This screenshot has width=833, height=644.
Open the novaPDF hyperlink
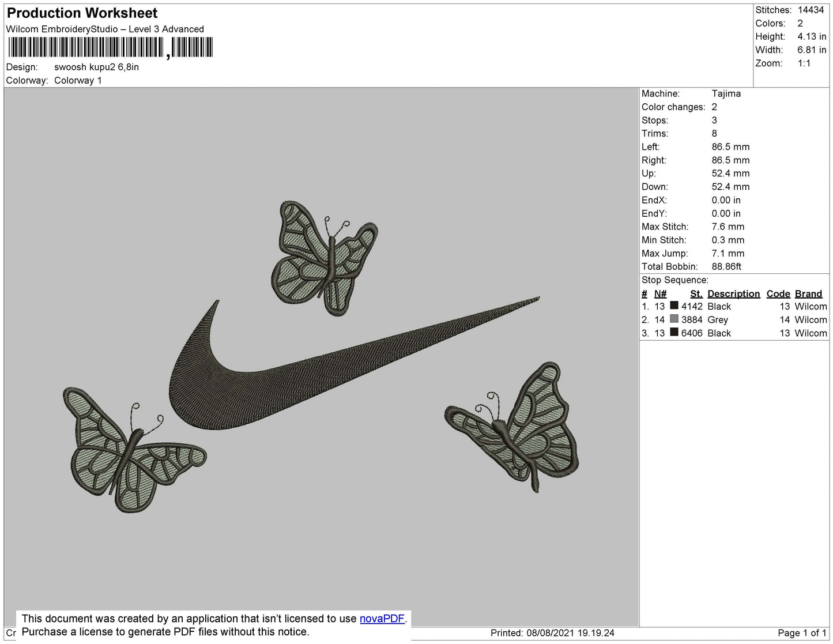382,619
